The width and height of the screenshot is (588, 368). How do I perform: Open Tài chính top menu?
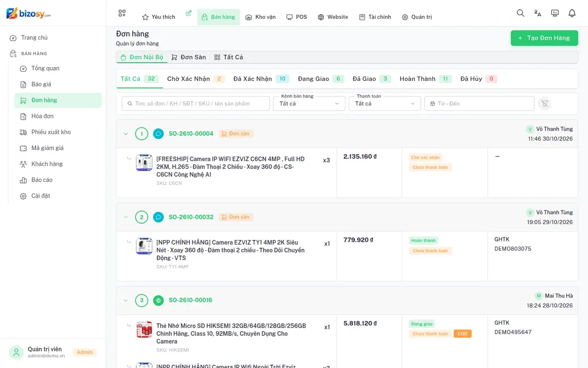(375, 17)
